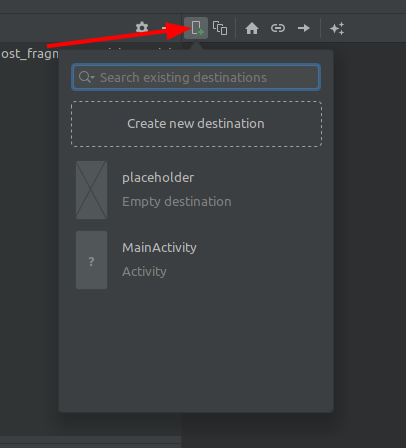
Task: Hide the panel with the minus icon
Action: click(x=164, y=28)
